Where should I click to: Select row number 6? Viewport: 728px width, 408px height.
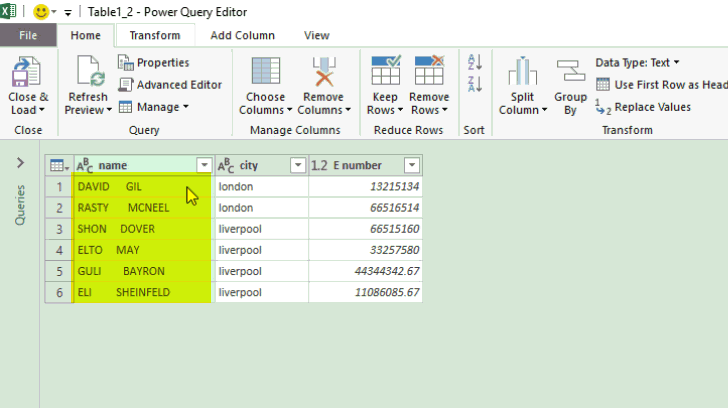[x=59, y=292]
